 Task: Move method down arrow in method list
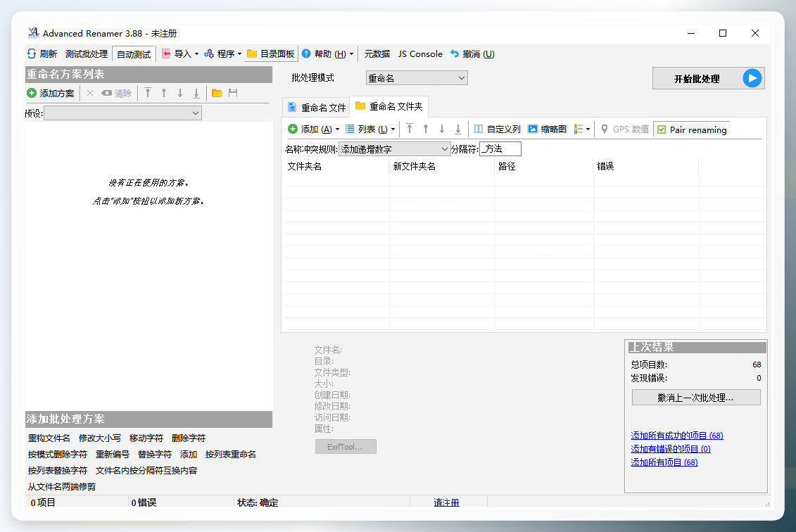point(179,93)
